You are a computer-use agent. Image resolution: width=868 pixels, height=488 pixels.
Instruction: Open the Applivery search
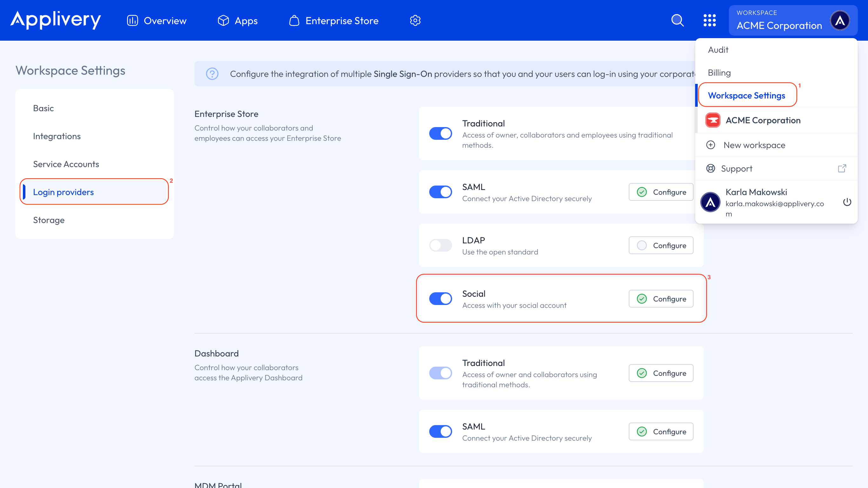(677, 20)
